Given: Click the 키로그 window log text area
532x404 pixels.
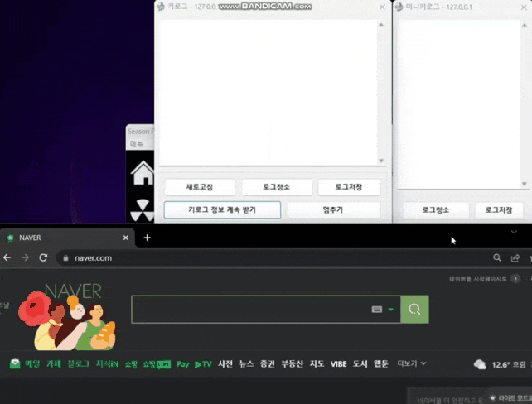Looking at the screenshot, I should (x=268, y=92).
